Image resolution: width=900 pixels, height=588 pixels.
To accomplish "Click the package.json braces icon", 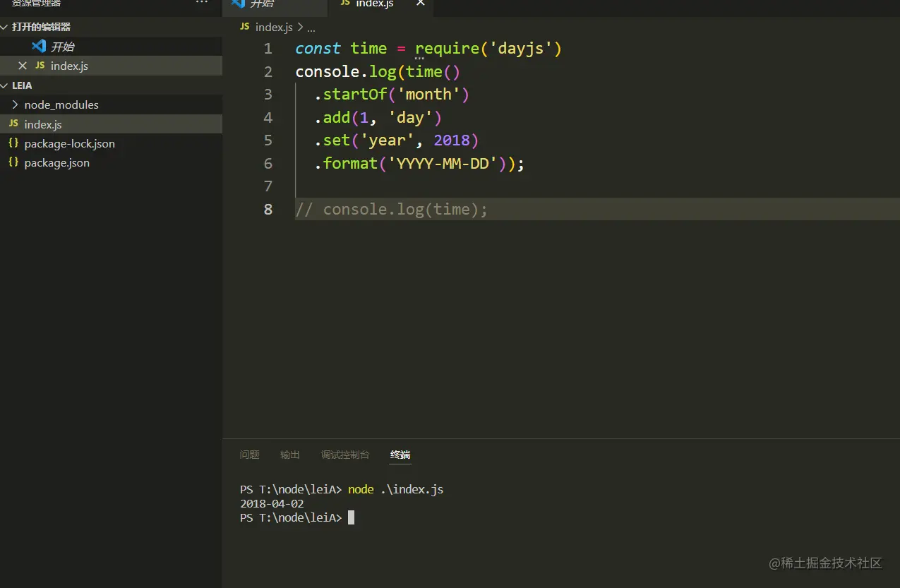I will pyautogui.click(x=13, y=162).
